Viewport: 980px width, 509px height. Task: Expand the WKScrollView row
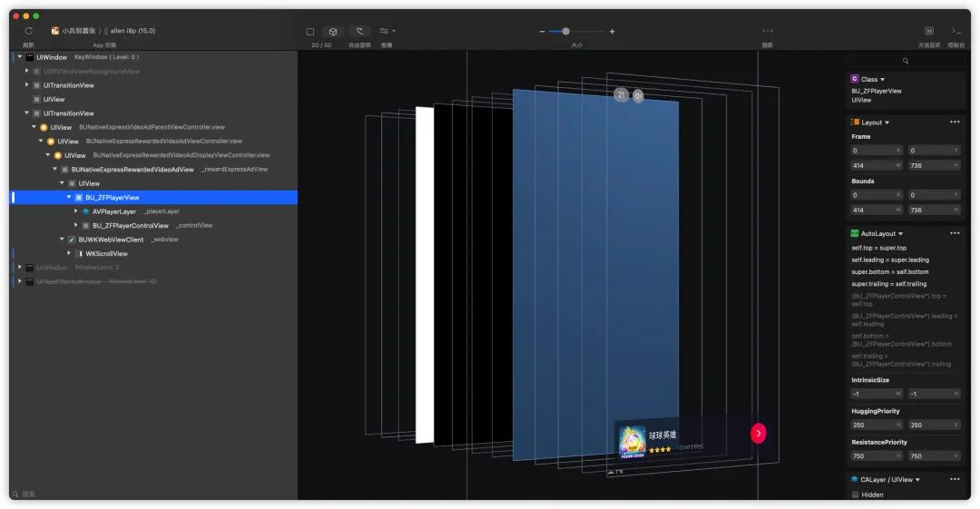(x=69, y=253)
